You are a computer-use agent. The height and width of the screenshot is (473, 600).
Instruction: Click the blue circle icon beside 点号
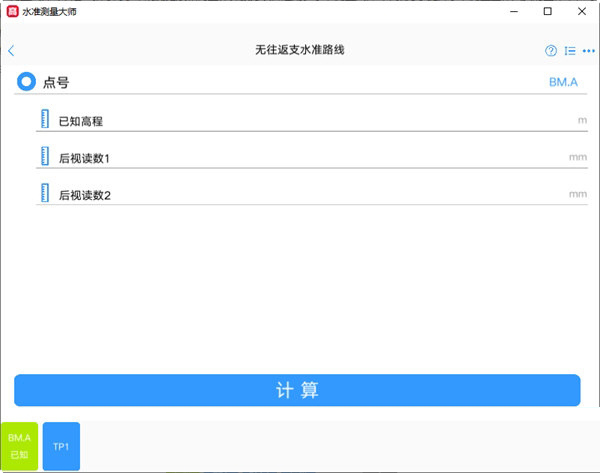pyautogui.click(x=26, y=82)
